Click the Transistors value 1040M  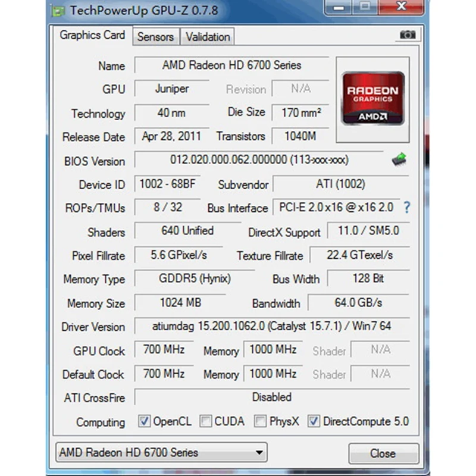(x=300, y=136)
